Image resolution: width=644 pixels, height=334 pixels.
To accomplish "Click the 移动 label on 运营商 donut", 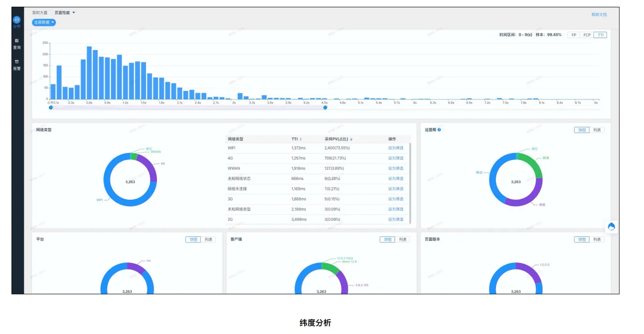I will tap(479, 173).
